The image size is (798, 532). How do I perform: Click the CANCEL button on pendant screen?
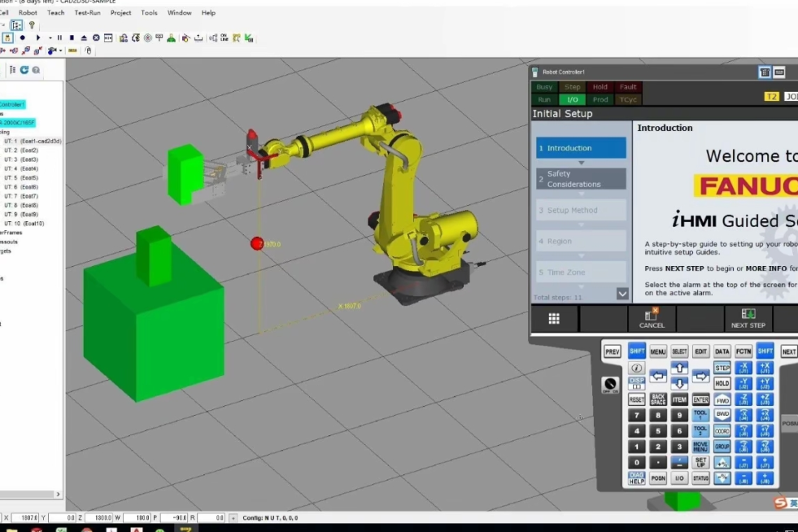[x=652, y=319]
